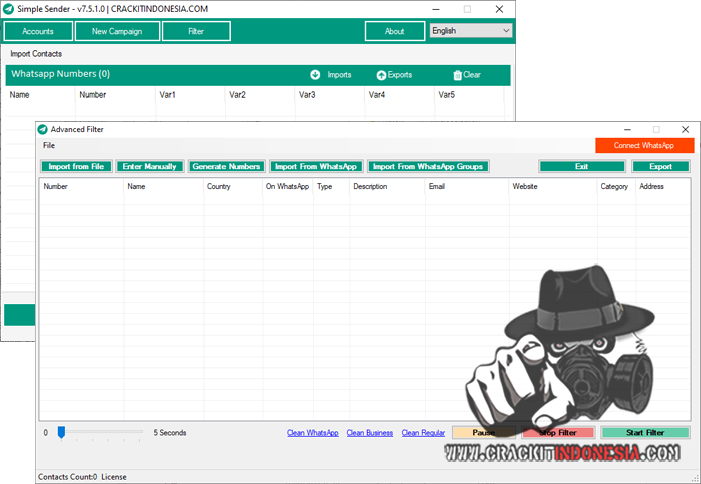Follow the Clean WhatsApp link
The image size is (701, 484).
(x=312, y=433)
